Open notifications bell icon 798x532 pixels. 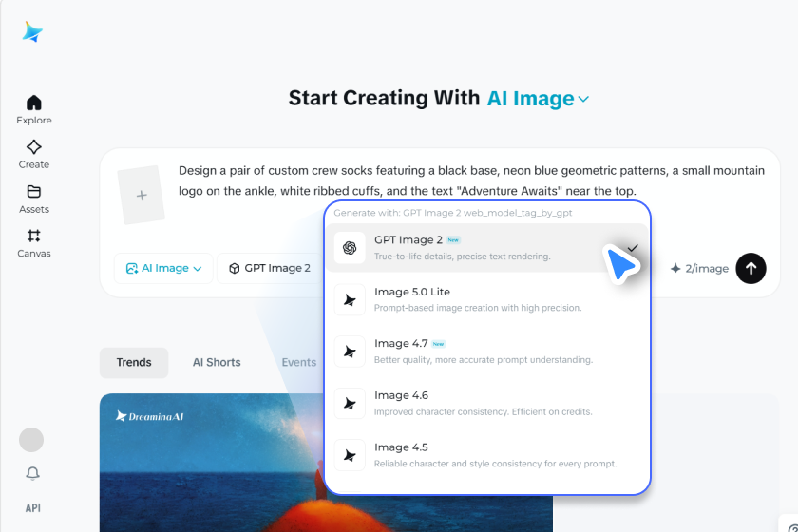[32, 473]
